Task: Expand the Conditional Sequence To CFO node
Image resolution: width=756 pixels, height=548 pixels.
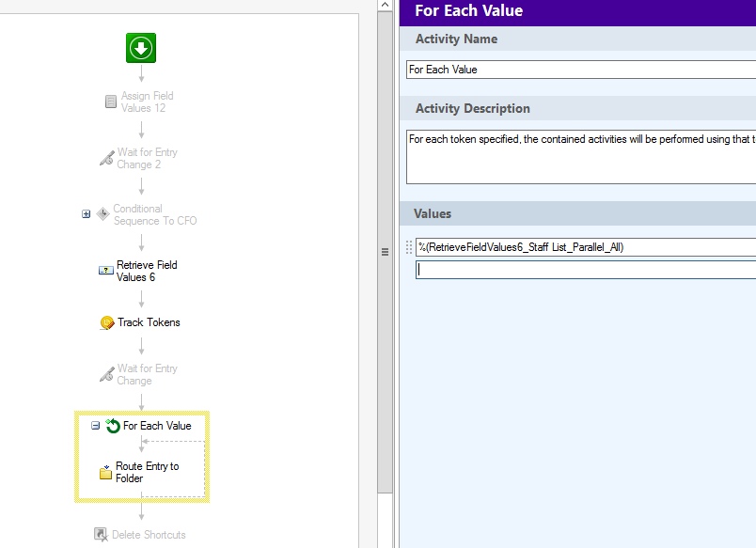Action: (x=86, y=214)
